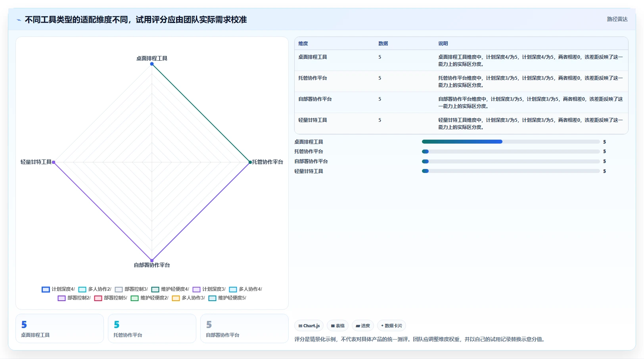Screen dimensions: 644x359
Task: Click the 数据 column header
Action: pos(383,44)
